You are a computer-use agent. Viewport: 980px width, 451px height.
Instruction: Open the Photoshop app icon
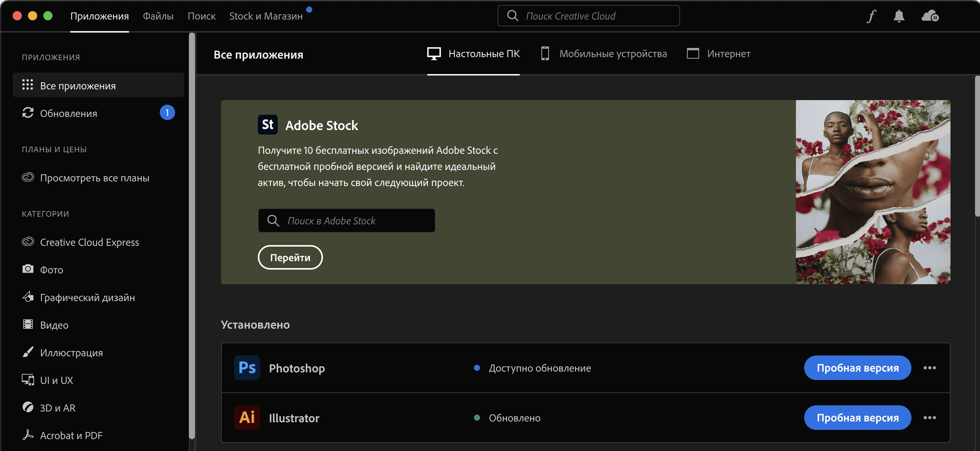click(247, 368)
